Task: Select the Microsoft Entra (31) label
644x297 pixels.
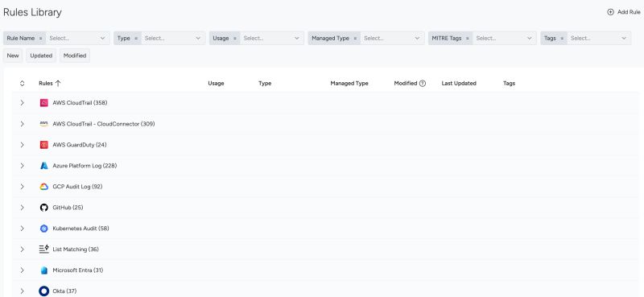Action: point(77,270)
